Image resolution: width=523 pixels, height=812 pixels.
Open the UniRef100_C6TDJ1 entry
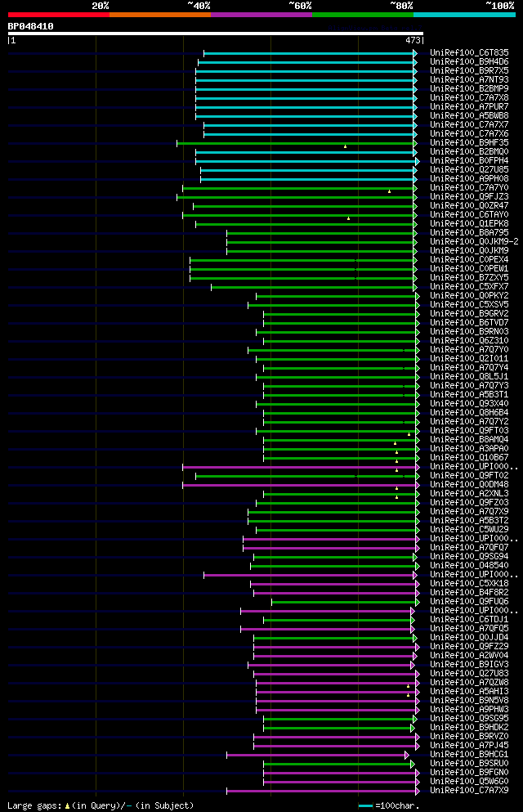(469, 619)
